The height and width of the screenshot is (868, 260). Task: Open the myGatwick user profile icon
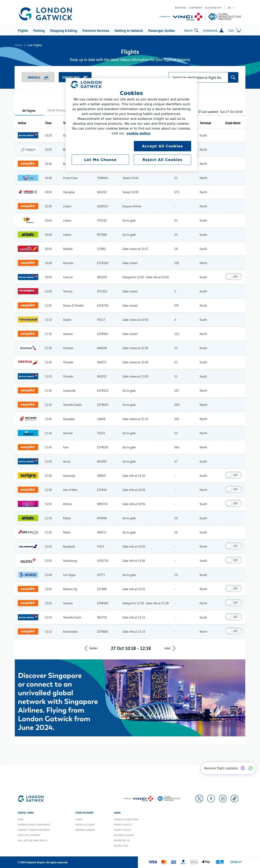pos(221,30)
